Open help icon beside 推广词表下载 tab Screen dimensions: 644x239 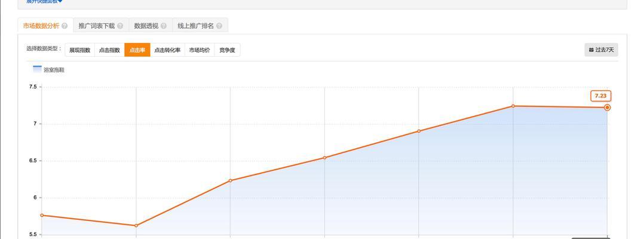point(120,26)
